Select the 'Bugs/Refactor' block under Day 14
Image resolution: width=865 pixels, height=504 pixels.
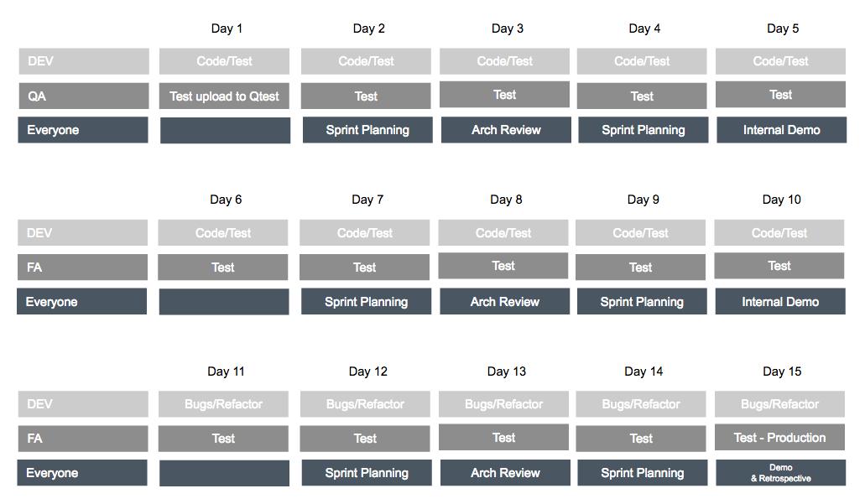click(641, 404)
